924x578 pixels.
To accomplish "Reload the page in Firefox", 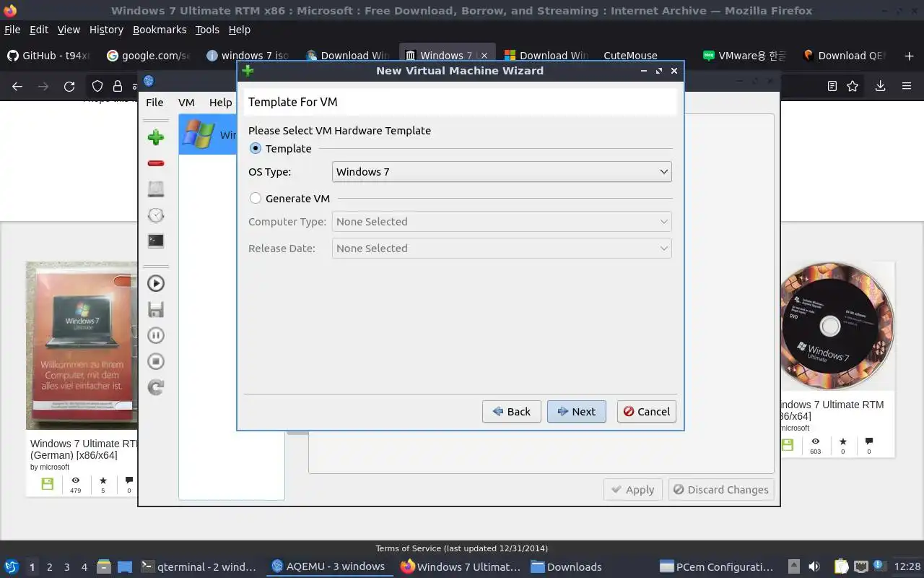I will pyautogui.click(x=69, y=86).
